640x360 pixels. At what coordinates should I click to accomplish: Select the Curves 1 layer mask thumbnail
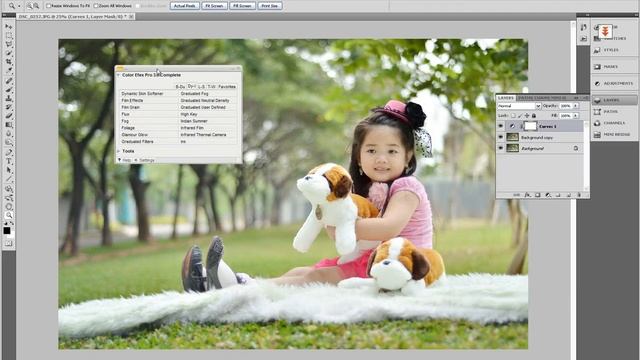(x=530, y=126)
